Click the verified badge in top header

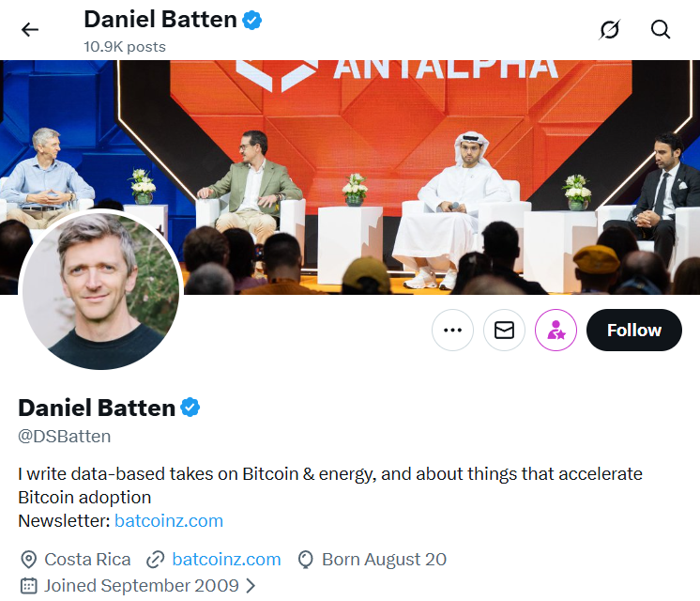point(252,19)
